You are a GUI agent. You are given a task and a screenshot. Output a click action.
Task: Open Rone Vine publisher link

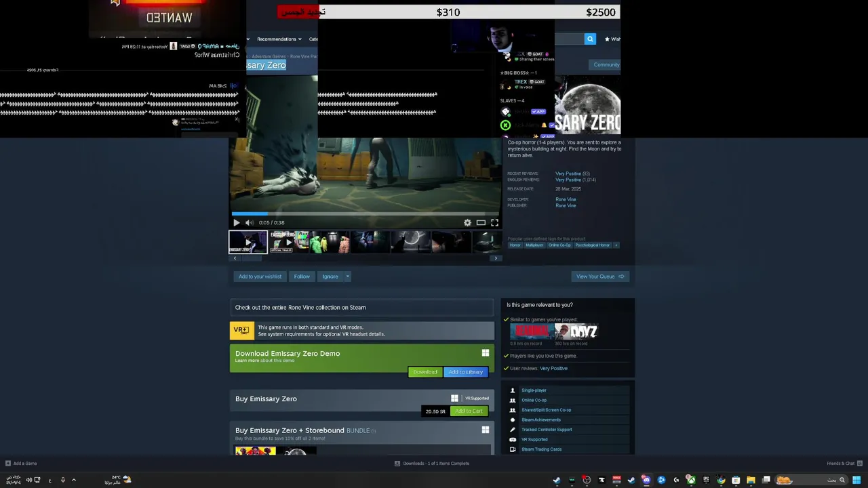coord(566,205)
